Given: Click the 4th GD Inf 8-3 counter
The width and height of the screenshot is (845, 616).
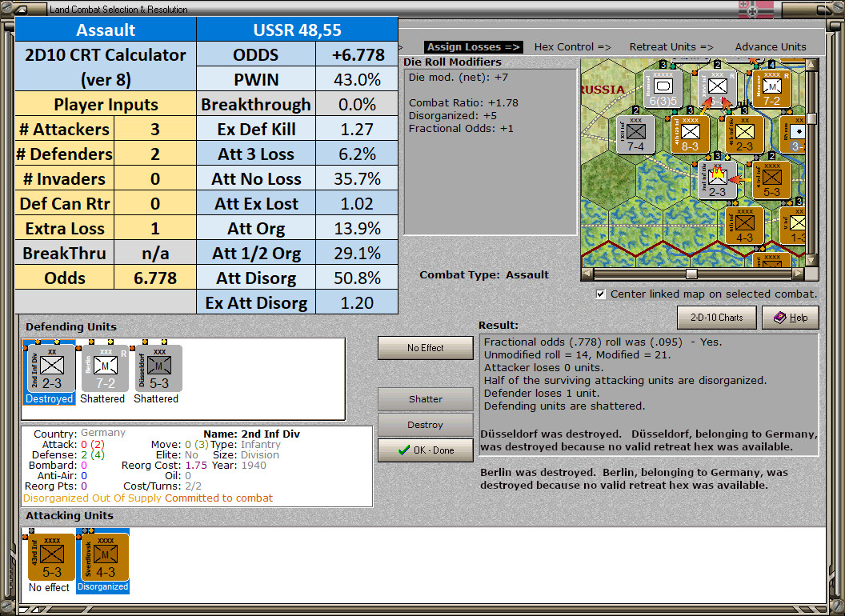Looking at the screenshot, I should (x=691, y=134).
